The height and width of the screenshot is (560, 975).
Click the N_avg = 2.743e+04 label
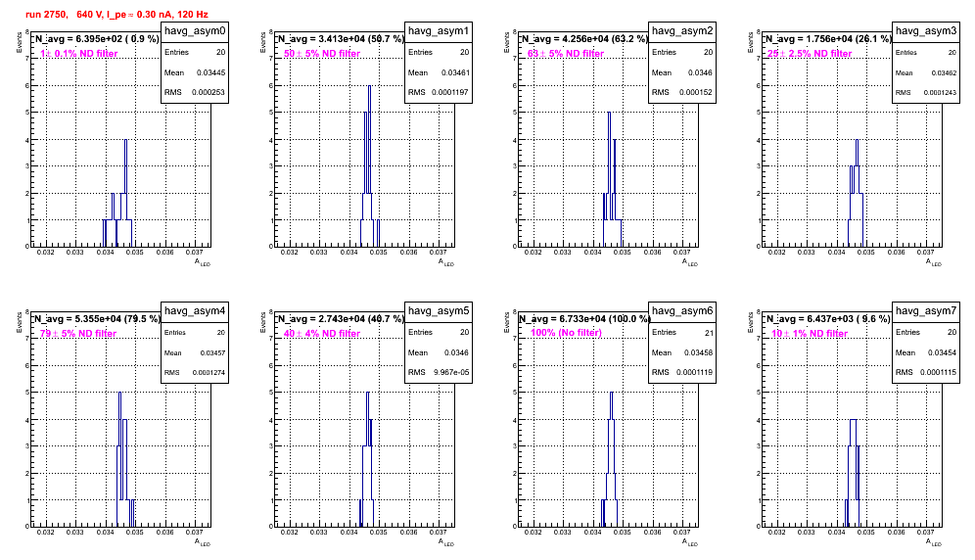click(341, 319)
